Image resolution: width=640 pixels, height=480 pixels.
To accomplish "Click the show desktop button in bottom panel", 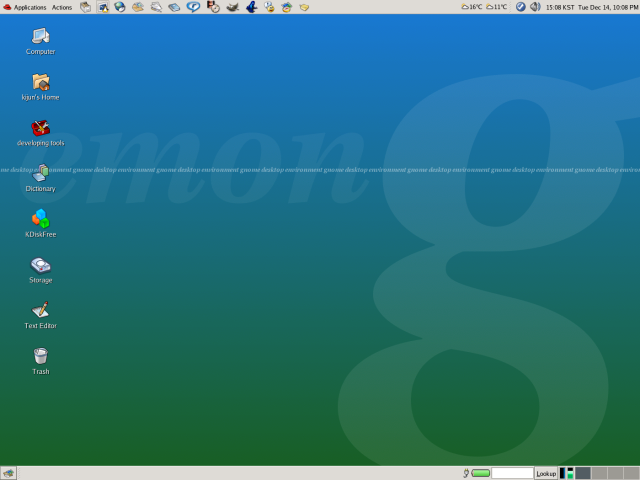I will pos(8,473).
